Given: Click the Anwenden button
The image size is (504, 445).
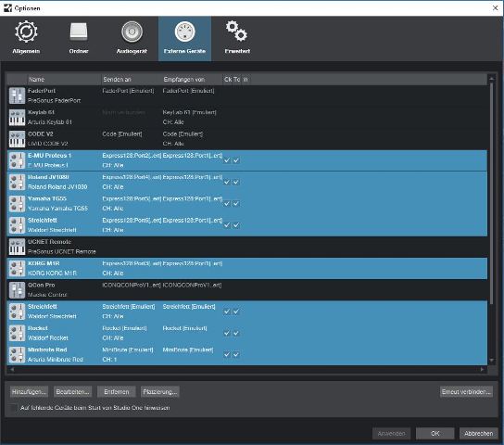Looking at the screenshot, I should click(391, 434).
